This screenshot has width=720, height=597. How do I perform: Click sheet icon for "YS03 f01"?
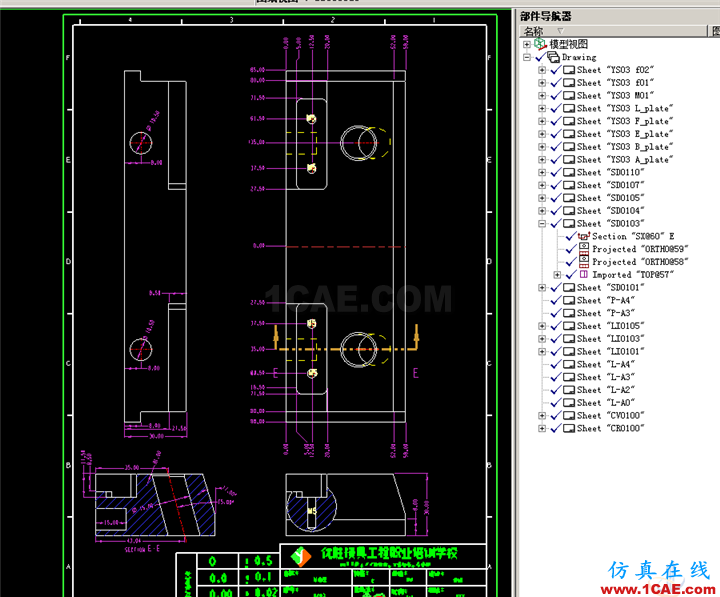tap(569, 83)
